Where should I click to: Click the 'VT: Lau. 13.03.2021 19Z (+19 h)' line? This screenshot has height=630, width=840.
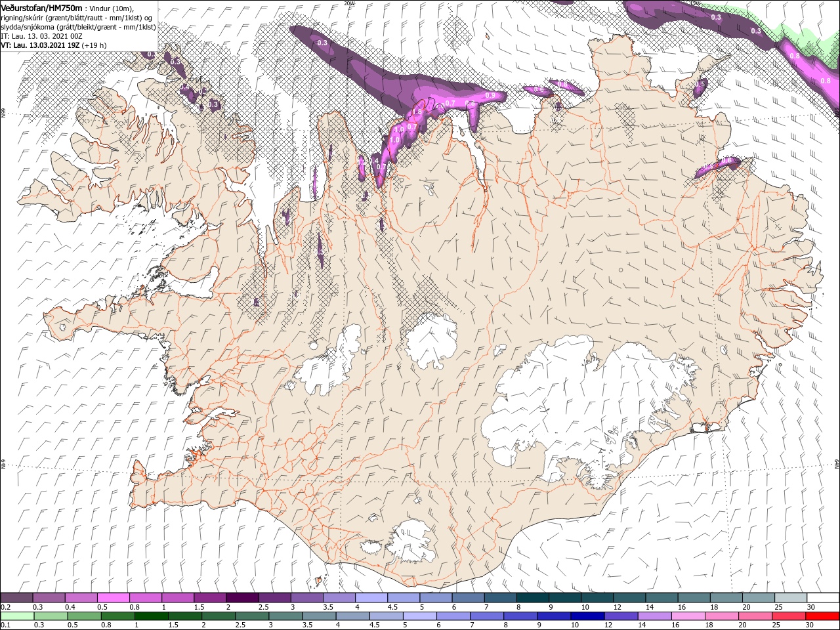pos(54,45)
